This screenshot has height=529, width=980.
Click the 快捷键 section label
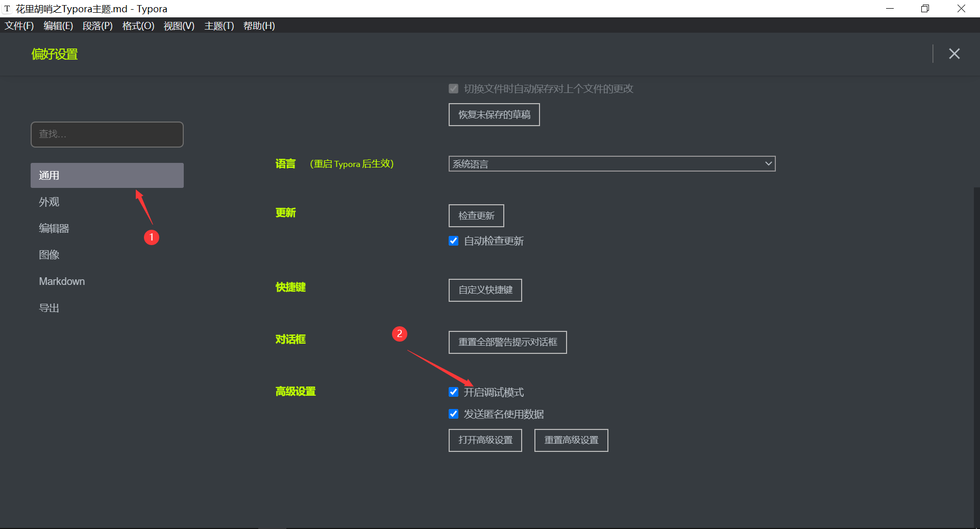point(290,287)
